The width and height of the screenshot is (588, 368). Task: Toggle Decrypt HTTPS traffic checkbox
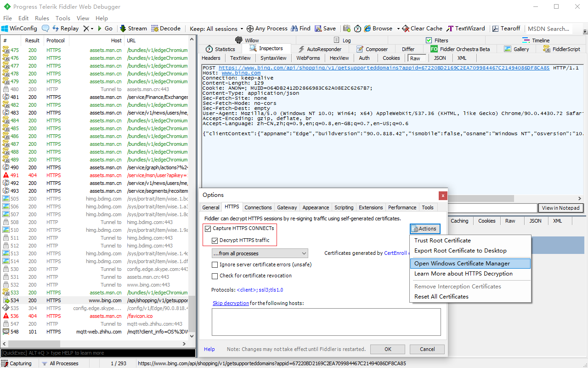(215, 241)
